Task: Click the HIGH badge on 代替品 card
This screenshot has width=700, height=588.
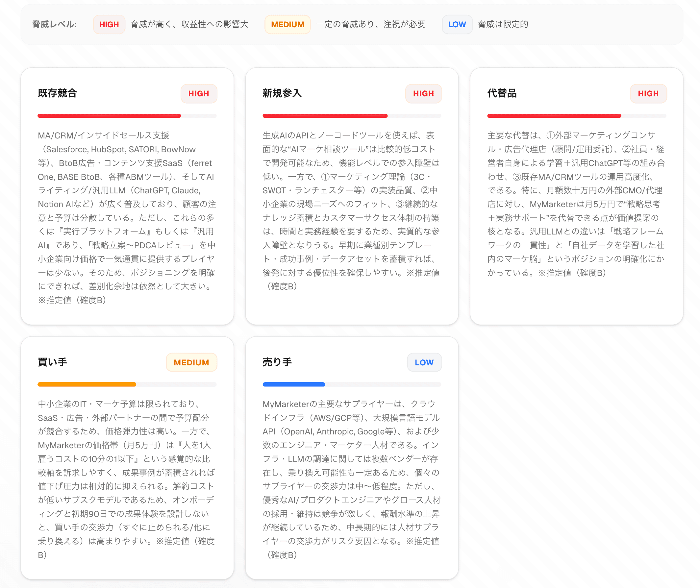Action: (648, 94)
